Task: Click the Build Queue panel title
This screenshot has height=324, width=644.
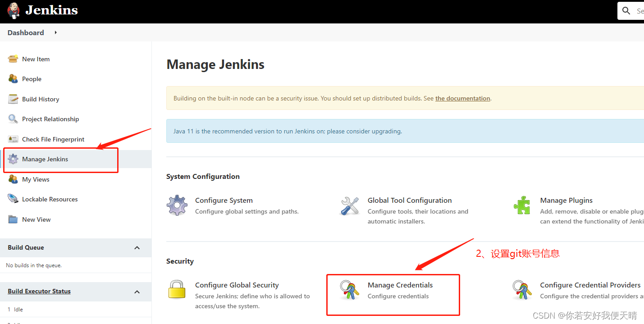Action: pos(26,247)
